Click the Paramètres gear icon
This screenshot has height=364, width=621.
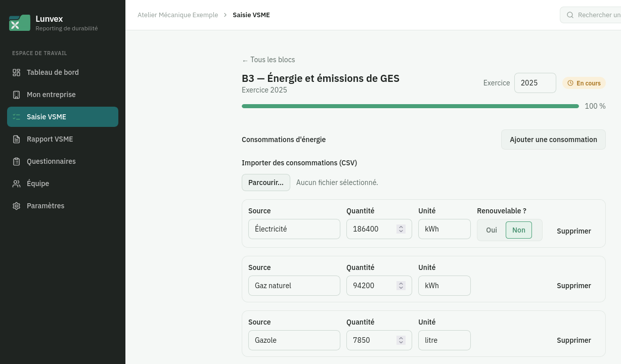tap(16, 206)
